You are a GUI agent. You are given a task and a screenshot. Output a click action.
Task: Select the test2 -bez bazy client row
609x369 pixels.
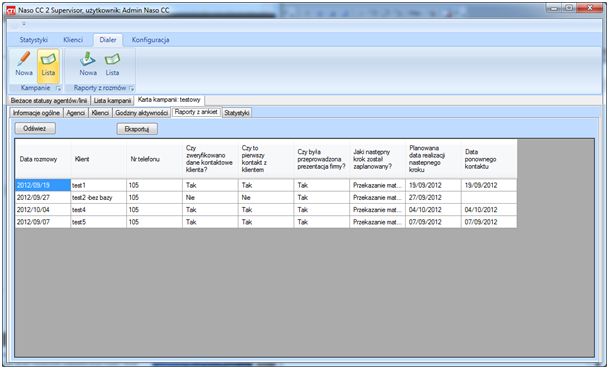tap(266, 197)
